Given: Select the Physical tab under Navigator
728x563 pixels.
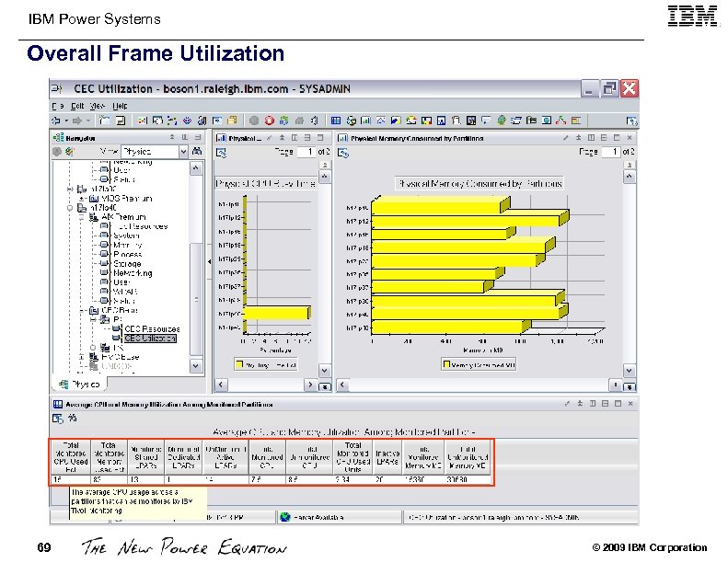Looking at the screenshot, I should click(x=79, y=384).
